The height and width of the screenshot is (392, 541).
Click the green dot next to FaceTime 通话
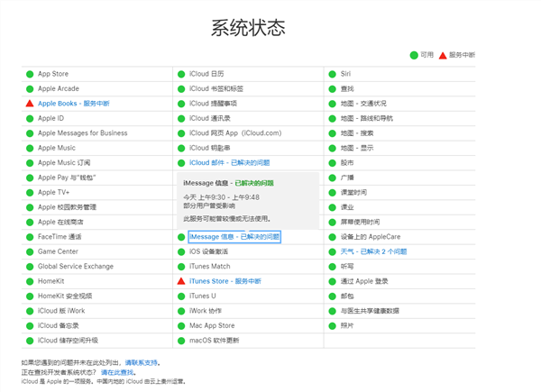click(30, 237)
